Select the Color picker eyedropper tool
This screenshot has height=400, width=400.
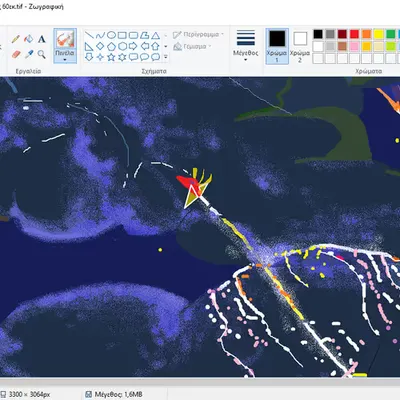point(29,54)
